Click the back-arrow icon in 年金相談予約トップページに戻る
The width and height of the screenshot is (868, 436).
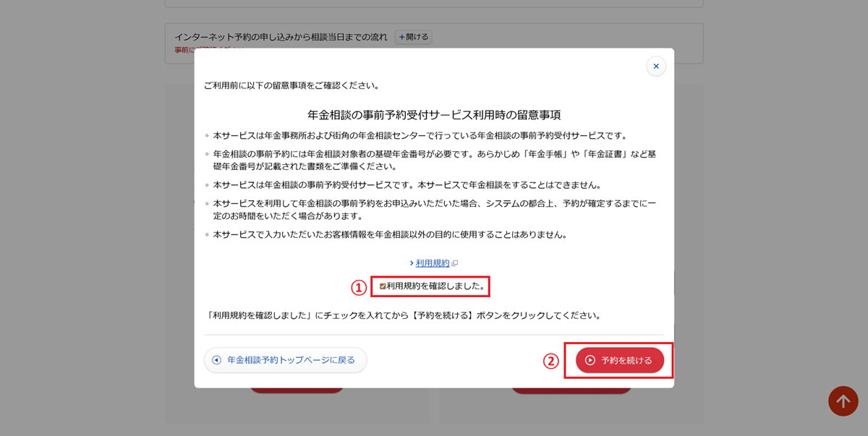click(x=216, y=360)
